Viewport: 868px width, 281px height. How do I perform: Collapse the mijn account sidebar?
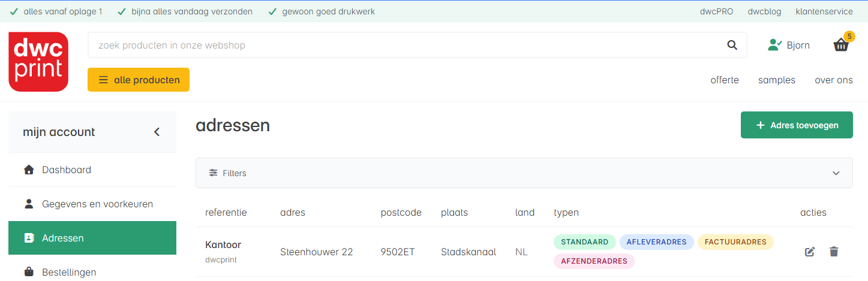tap(157, 132)
